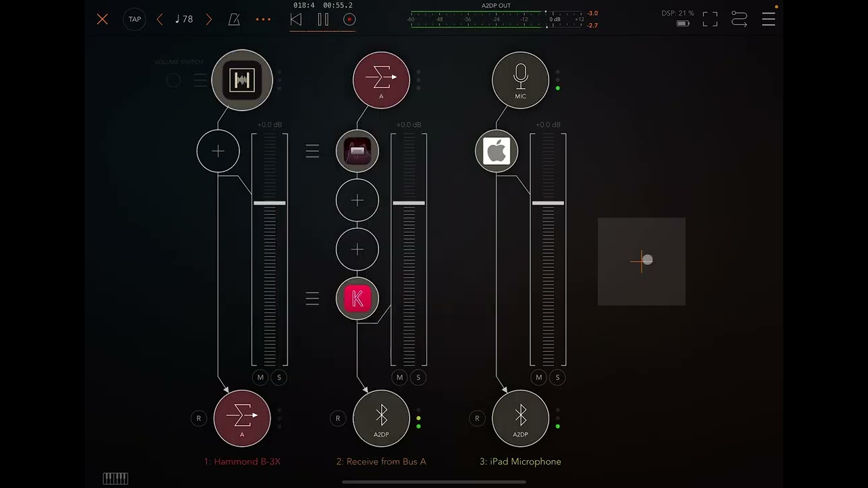Mute the Receive from Bus A channel

point(399,378)
